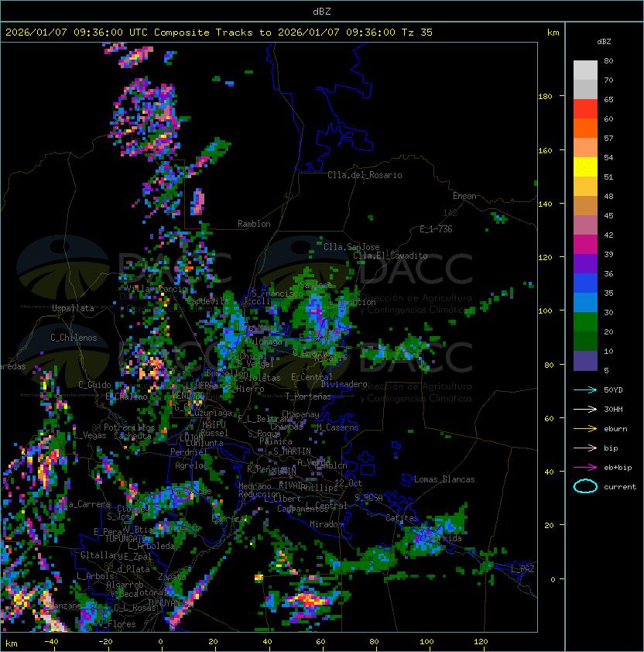Click the 'km' unit label top right
Screen dimensions: 644x652
[553, 33]
